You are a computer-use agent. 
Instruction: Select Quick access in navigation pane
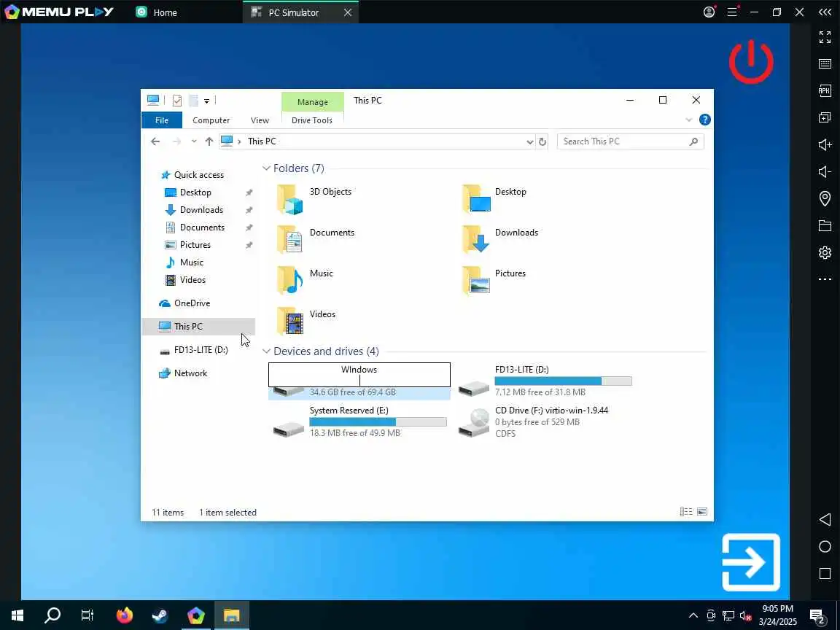pyautogui.click(x=199, y=175)
